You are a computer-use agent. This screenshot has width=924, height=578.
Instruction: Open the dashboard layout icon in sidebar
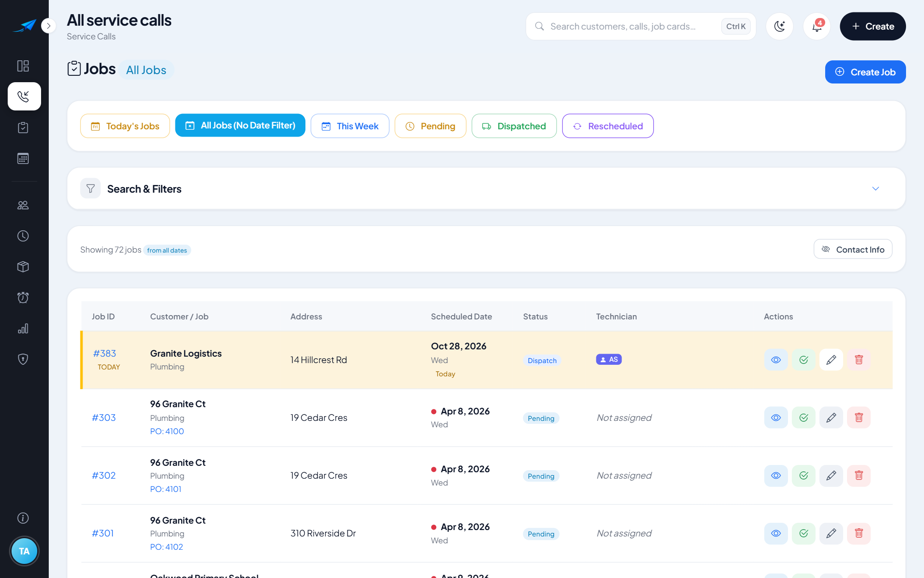(x=23, y=66)
